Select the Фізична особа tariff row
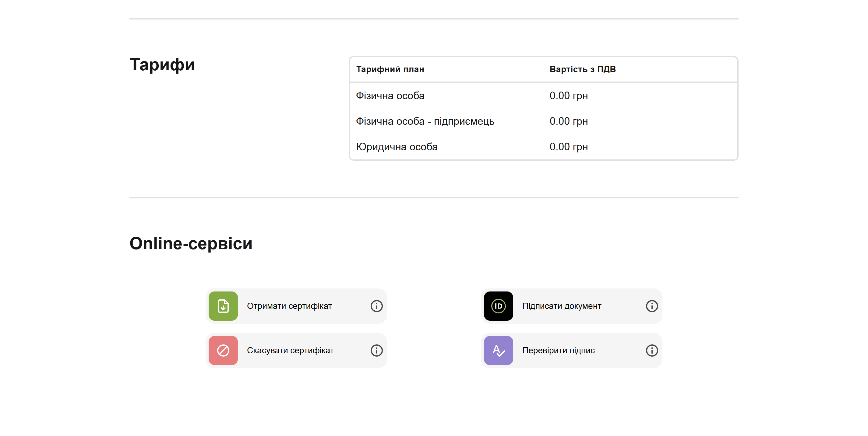This screenshot has width=868, height=436. [x=390, y=96]
